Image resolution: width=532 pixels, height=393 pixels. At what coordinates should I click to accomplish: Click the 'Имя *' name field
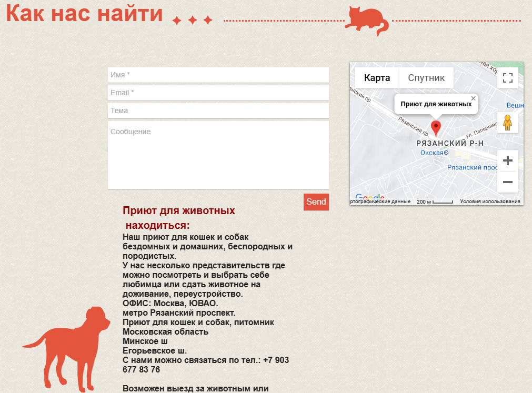[218, 75]
